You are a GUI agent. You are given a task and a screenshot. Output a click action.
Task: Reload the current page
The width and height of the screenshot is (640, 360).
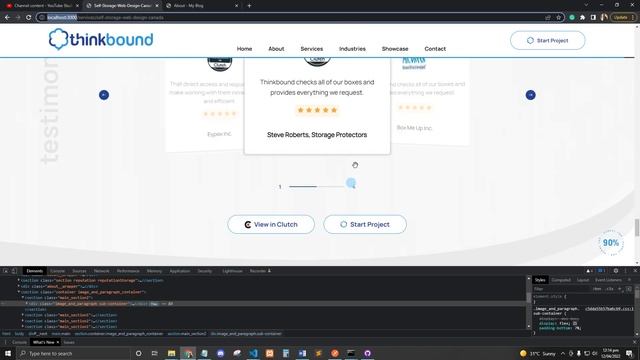click(29, 18)
